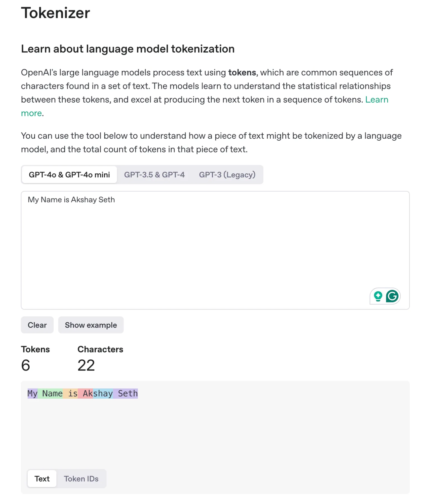Click the green lightbulb suggestion icon
The width and height of the screenshot is (425, 504).
[378, 296]
